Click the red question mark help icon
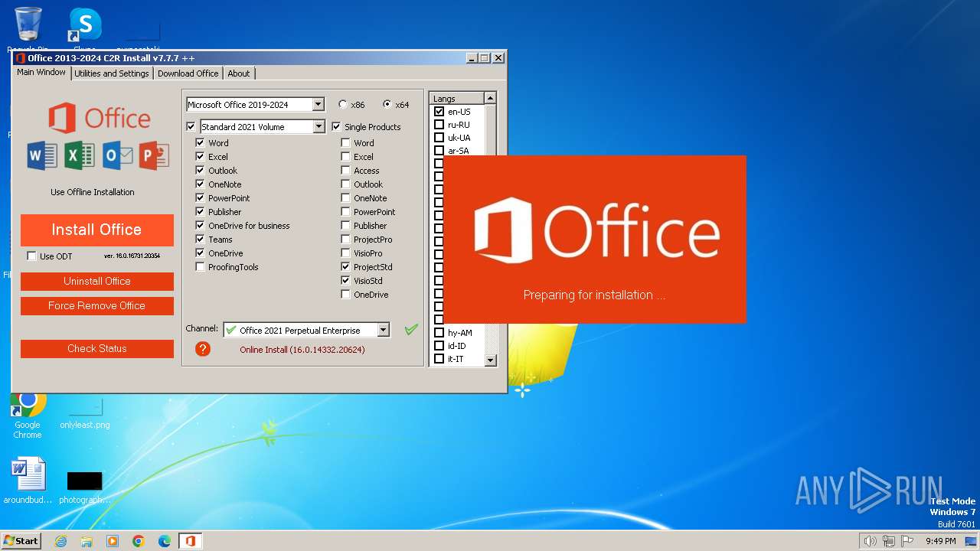980x551 pixels. coord(202,349)
